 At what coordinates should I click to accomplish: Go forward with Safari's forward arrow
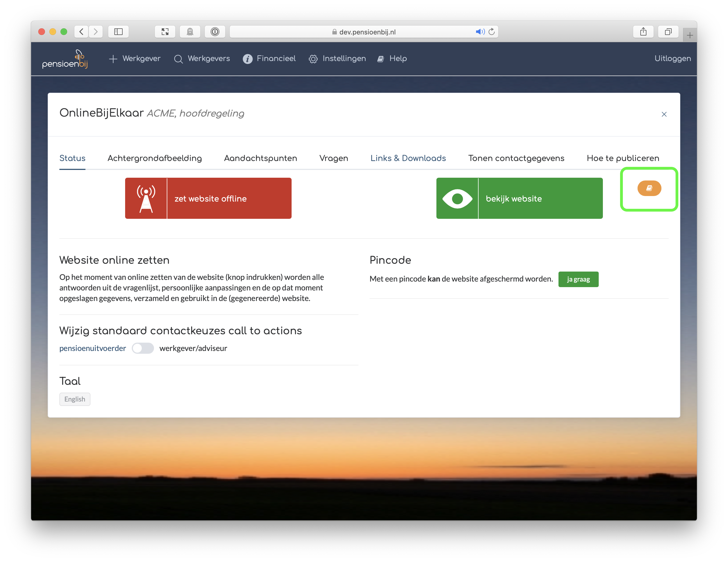[x=96, y=32]
